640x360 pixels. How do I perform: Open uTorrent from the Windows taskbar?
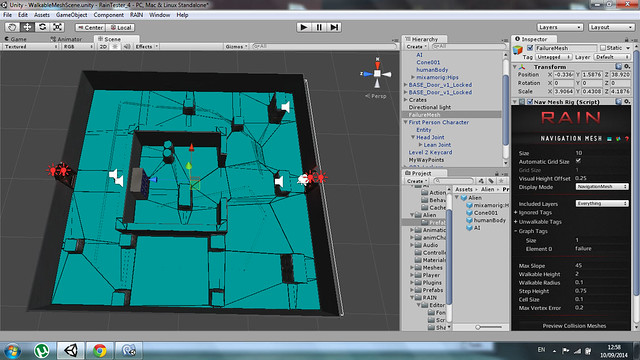(41, 350)
